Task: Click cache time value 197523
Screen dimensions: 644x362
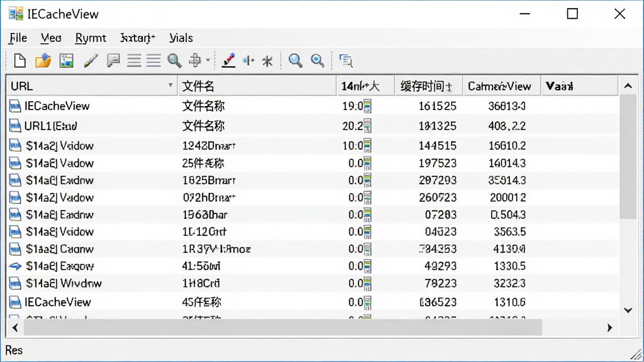Action: (437, 163)
